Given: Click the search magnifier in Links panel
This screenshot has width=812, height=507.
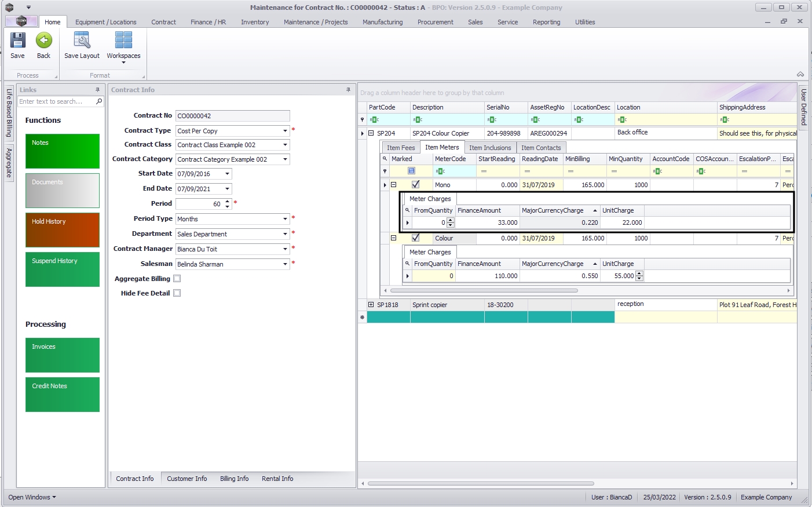Looking at the screenshot, I should pos(99,101).
